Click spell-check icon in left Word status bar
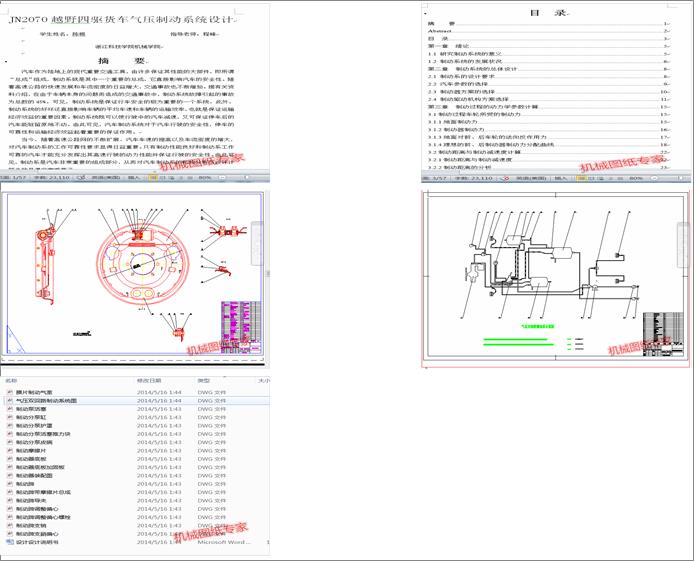The height and width of the screenshot is (561, 694). tap(81, 177)
